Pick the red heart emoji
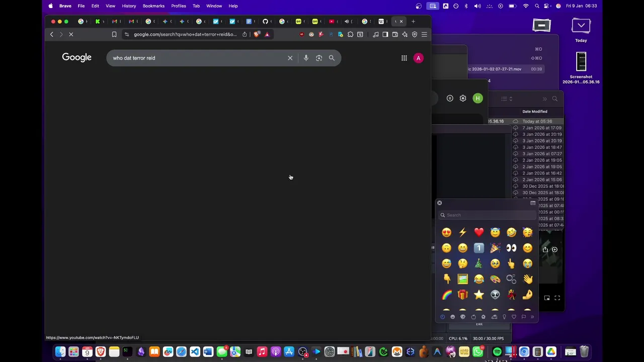Screen dimensions: 644x362 click(479, 232)
